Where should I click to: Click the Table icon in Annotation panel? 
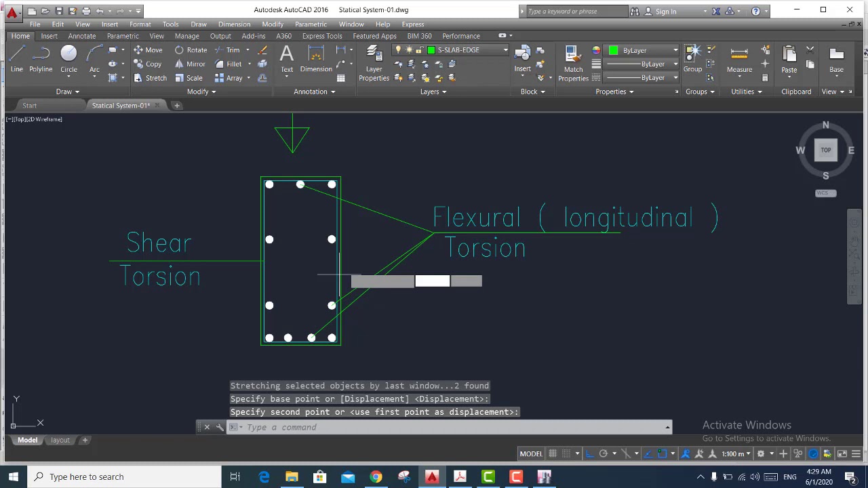coord(340,78)
